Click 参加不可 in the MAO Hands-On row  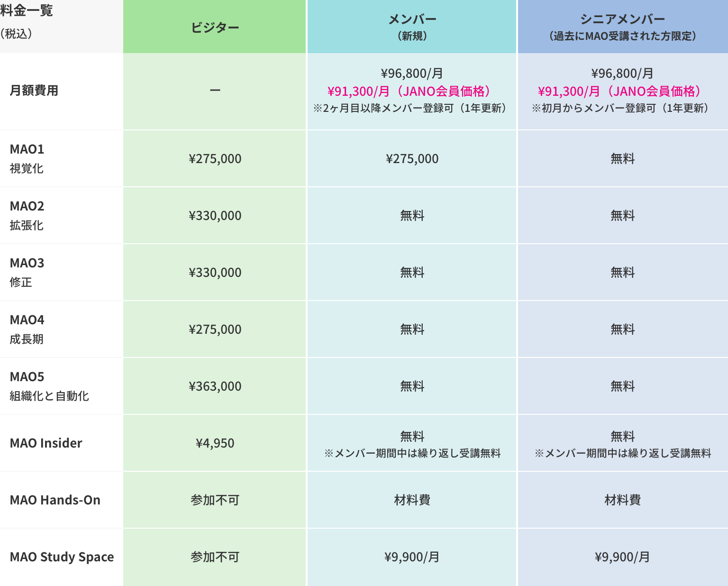(215, 500)
